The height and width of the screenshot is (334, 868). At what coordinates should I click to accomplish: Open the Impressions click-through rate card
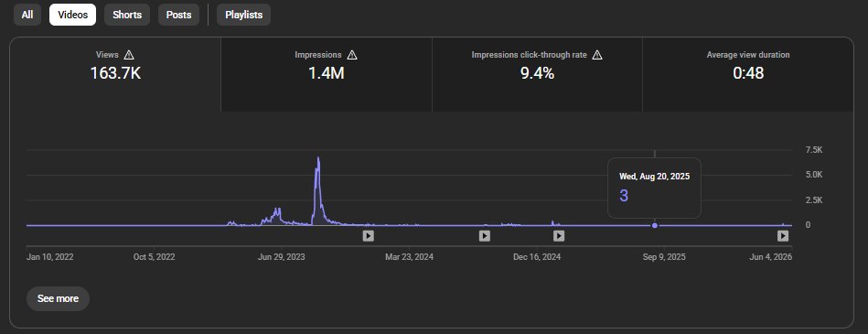coord(537,75)
